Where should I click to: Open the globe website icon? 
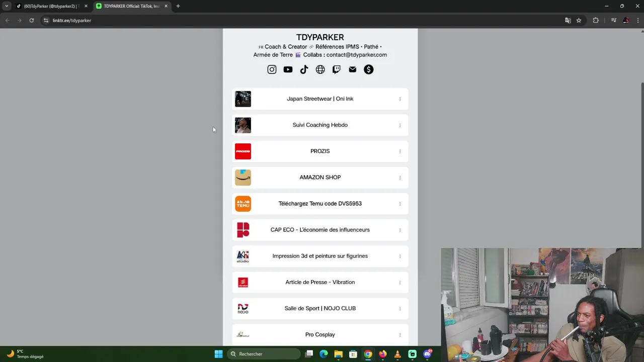(x=320, y=69)
